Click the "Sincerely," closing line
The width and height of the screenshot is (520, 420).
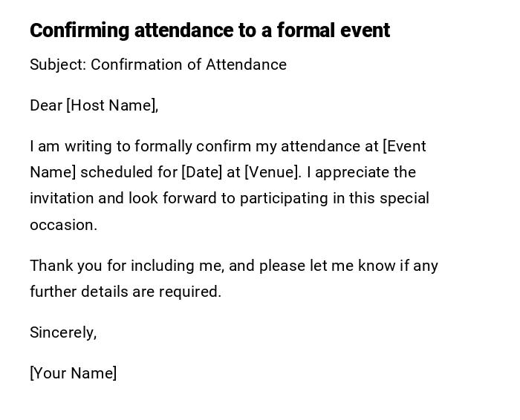point(63,332)
